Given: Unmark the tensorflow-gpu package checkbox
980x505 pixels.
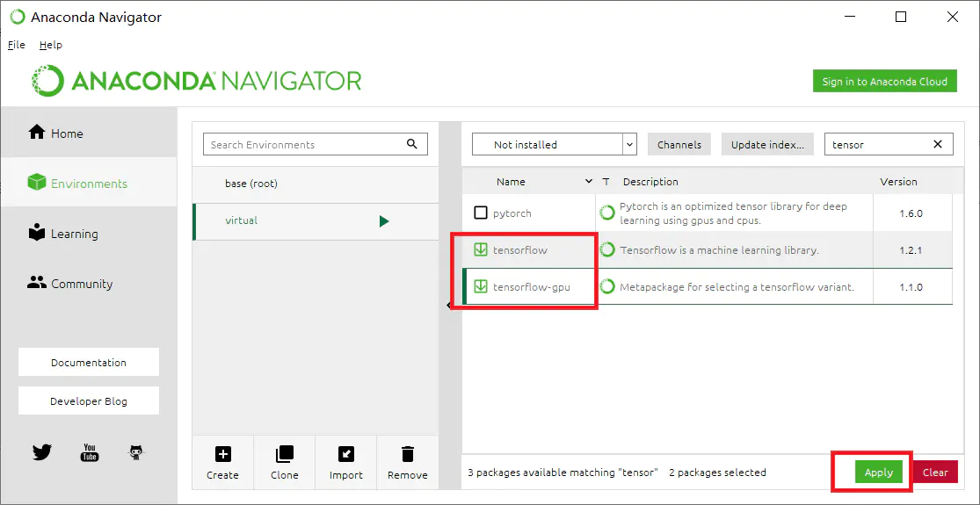Looking at the screenshot, I should 480,287.
